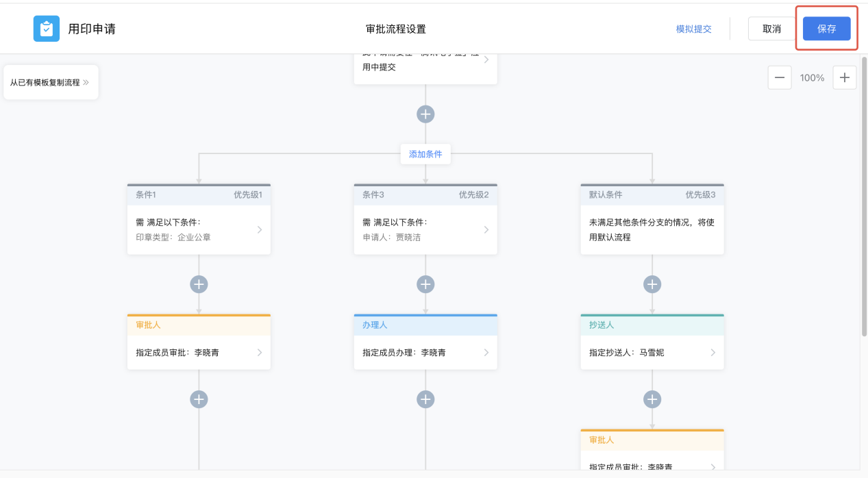Click the plus icon below the 条件1 card

point(199,284)
